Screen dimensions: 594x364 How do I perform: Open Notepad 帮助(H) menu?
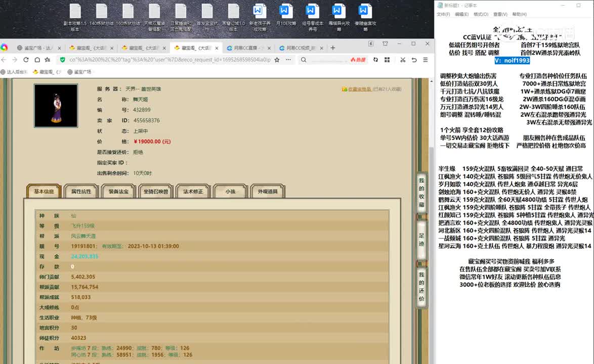[x=520, y=14]
